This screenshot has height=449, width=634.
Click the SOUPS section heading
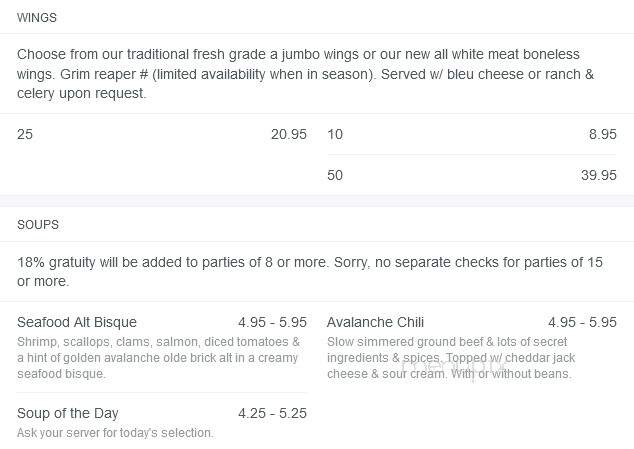pos(38,224)
